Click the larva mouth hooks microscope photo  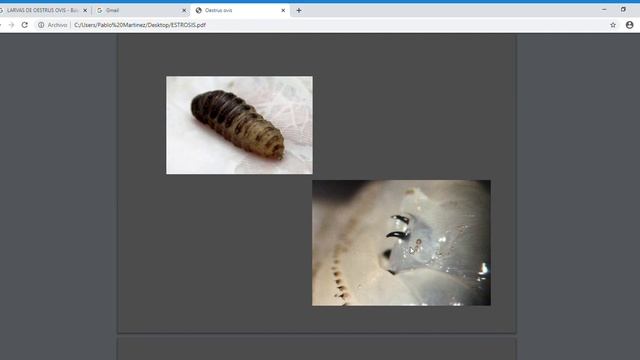(401, 243)
